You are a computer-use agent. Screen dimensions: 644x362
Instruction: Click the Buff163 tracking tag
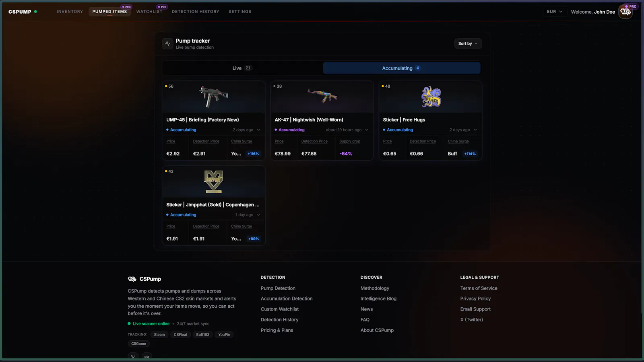pyautogui.click(x=203, y=335)
